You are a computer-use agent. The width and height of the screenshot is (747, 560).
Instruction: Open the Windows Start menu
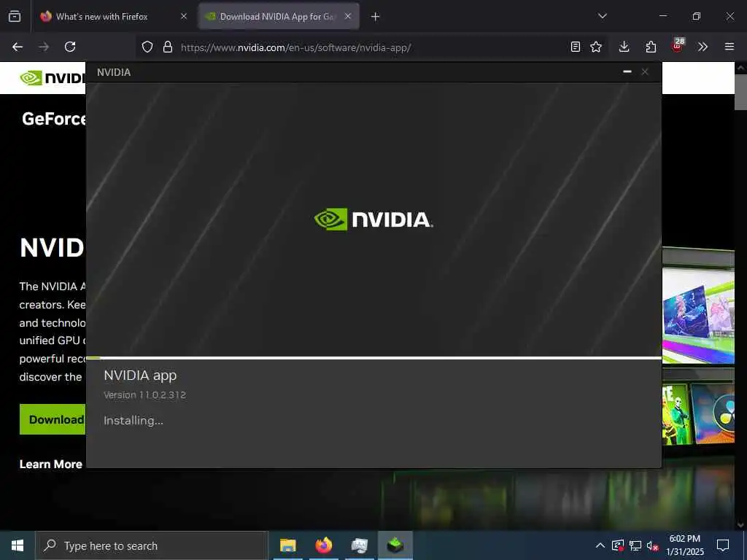tap(18, 545)
